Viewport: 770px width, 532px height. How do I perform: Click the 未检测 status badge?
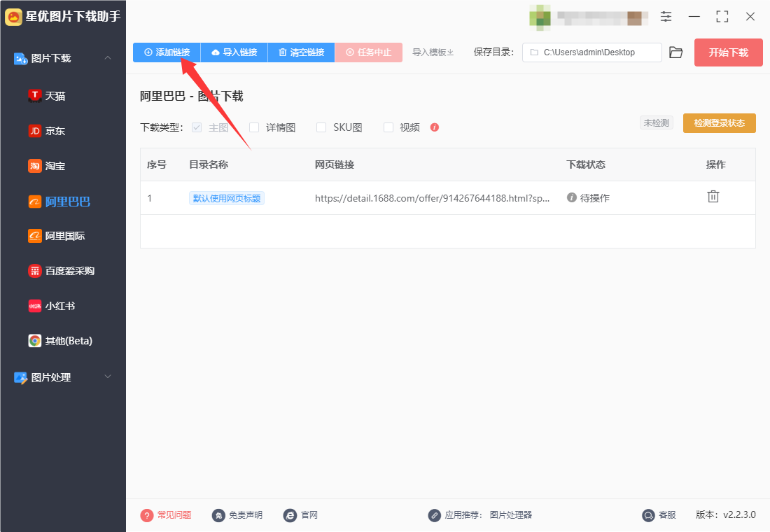tap(656, 122)
